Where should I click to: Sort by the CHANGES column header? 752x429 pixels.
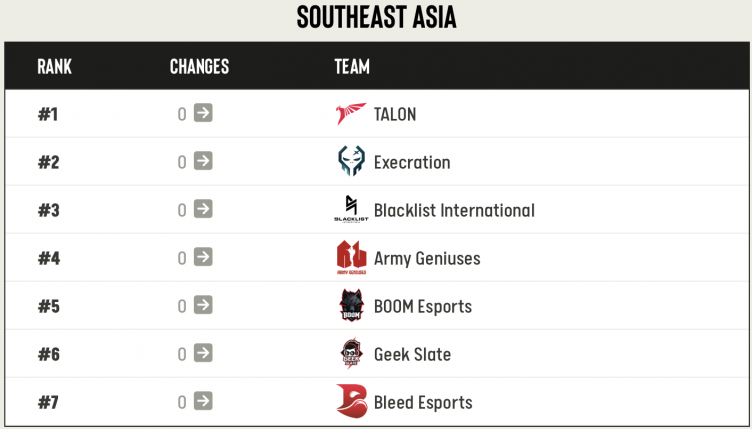(x=199, y=67)
